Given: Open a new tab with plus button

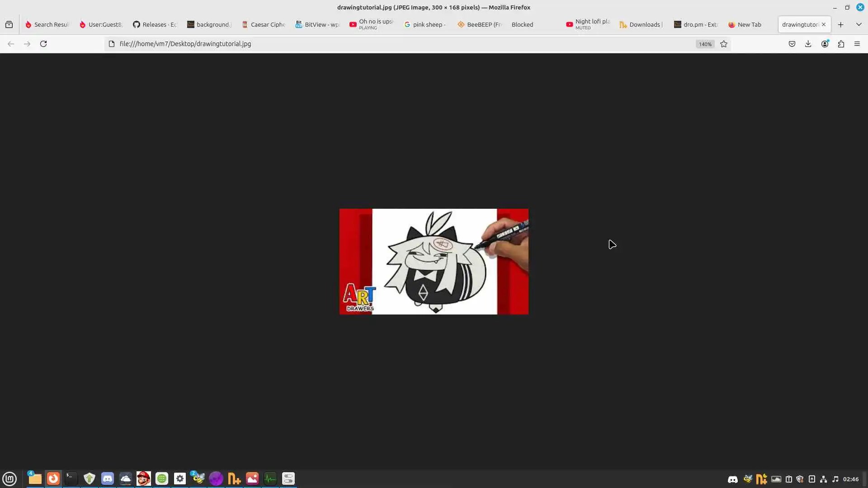Looking at the screenshot, I should [x=840, y=24].
